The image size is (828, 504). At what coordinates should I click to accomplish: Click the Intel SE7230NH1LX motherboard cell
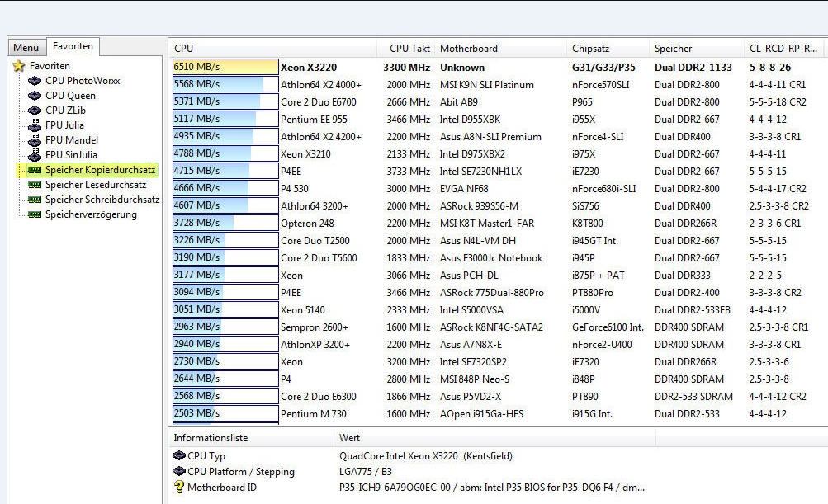481,171
